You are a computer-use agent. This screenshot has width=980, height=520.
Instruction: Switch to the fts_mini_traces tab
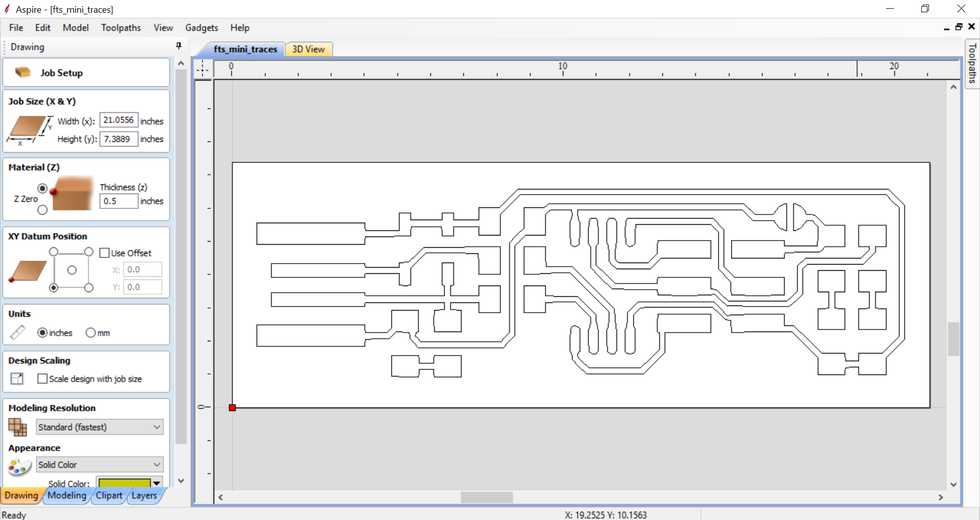[245, 49]
